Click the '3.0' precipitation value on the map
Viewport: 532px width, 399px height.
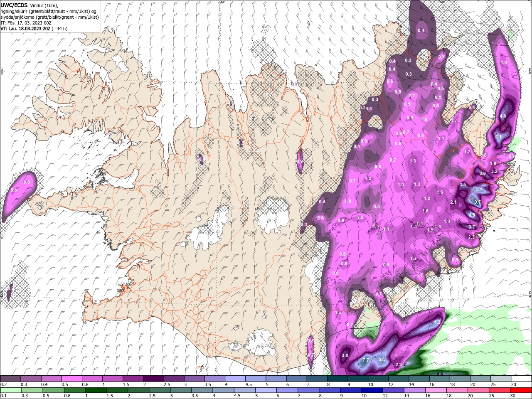345,356
